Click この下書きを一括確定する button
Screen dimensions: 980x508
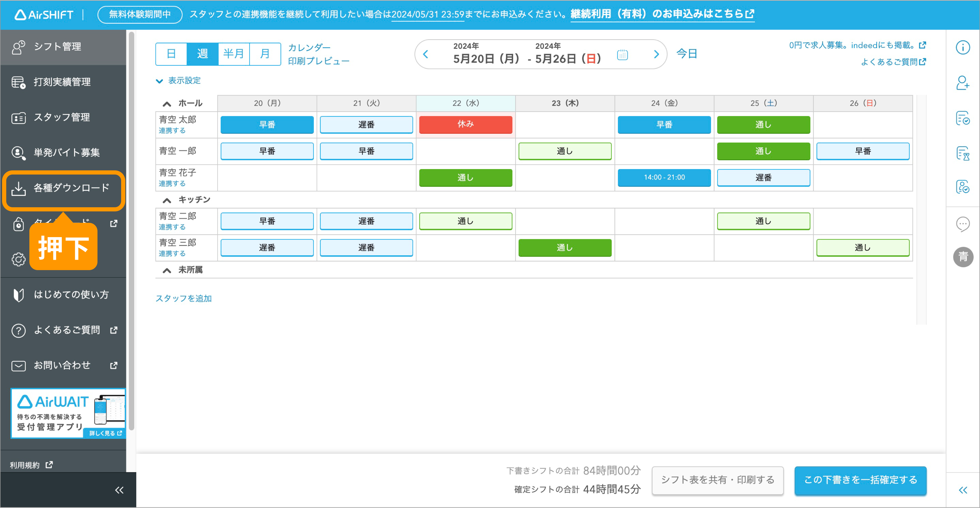(860, 480)
